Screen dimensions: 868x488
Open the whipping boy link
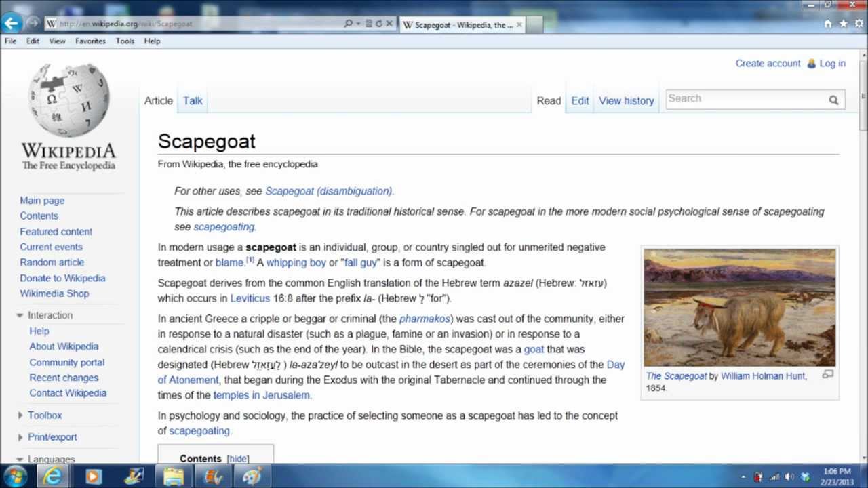[296, 262]
